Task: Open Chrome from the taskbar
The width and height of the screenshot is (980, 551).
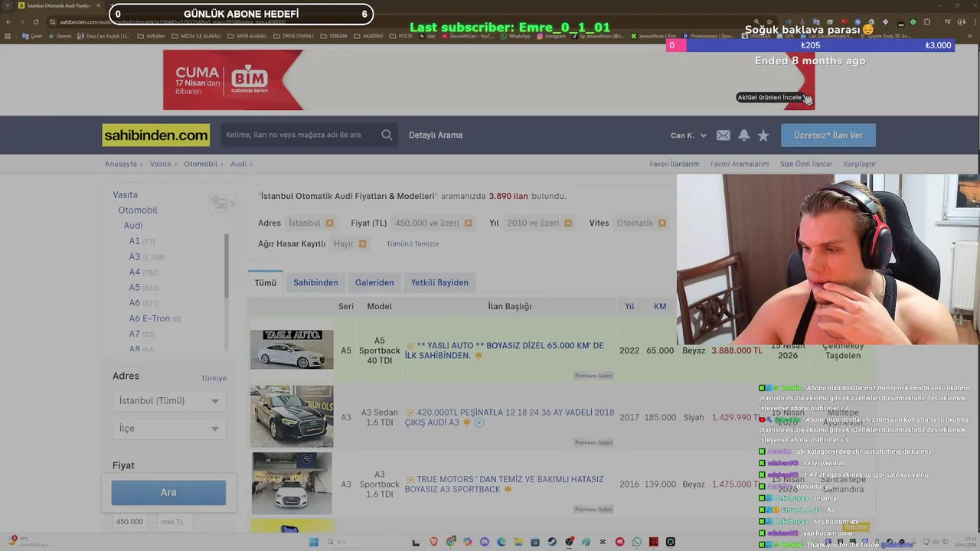Action: point(451,542)
